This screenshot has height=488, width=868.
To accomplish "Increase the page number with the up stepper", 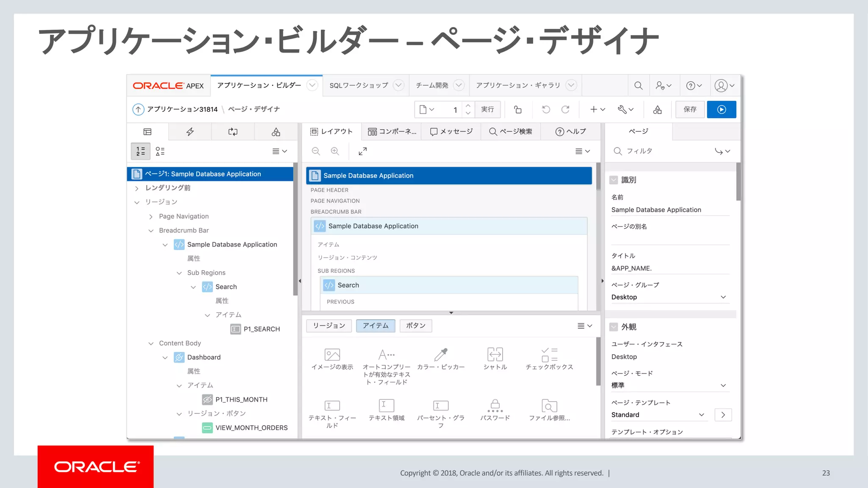I will click(468, 105).
